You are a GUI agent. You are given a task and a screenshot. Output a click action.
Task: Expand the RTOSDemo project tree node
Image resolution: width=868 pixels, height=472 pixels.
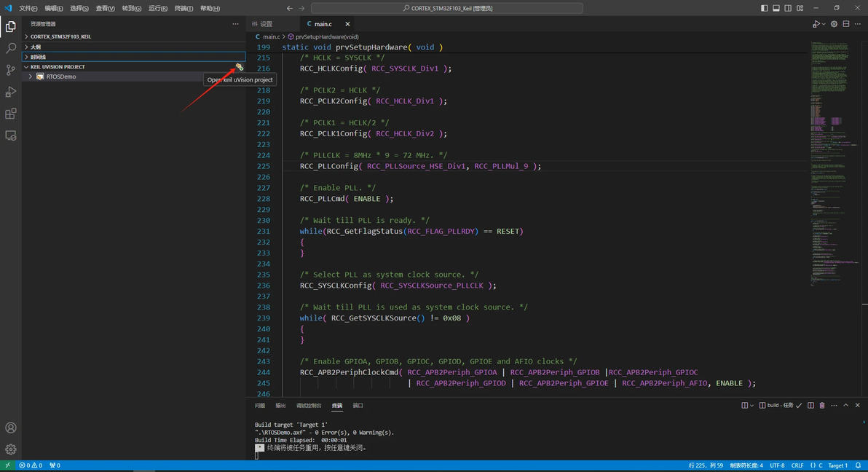click(x=31, y=76)
